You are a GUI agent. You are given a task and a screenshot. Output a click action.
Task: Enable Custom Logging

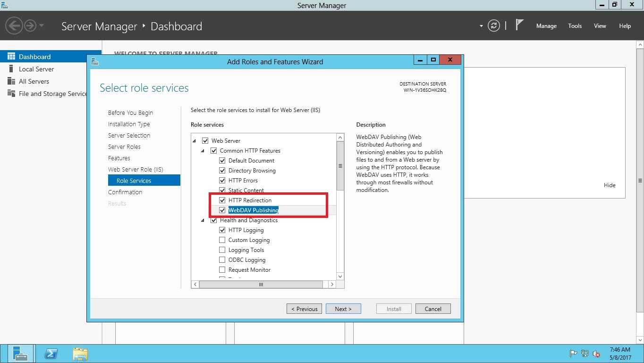(x=222, y=240)
